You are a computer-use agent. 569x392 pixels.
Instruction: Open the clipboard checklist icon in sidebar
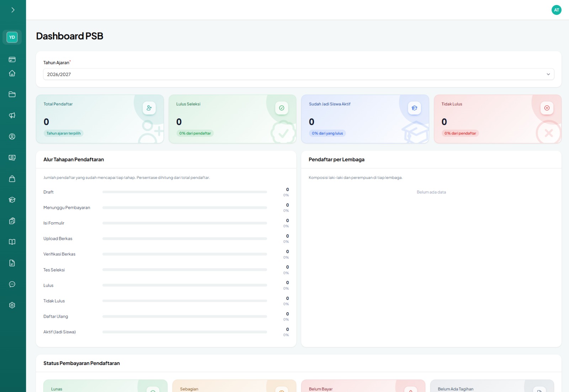12,221
